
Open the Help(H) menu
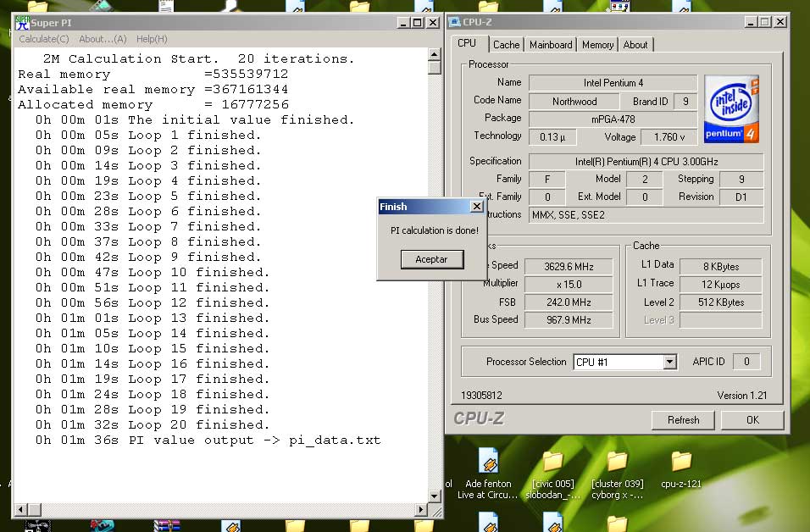152,39
